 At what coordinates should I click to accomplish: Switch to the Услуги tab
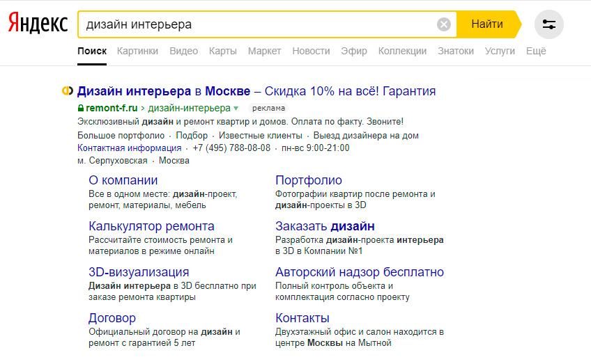click(x=500, y=51)
